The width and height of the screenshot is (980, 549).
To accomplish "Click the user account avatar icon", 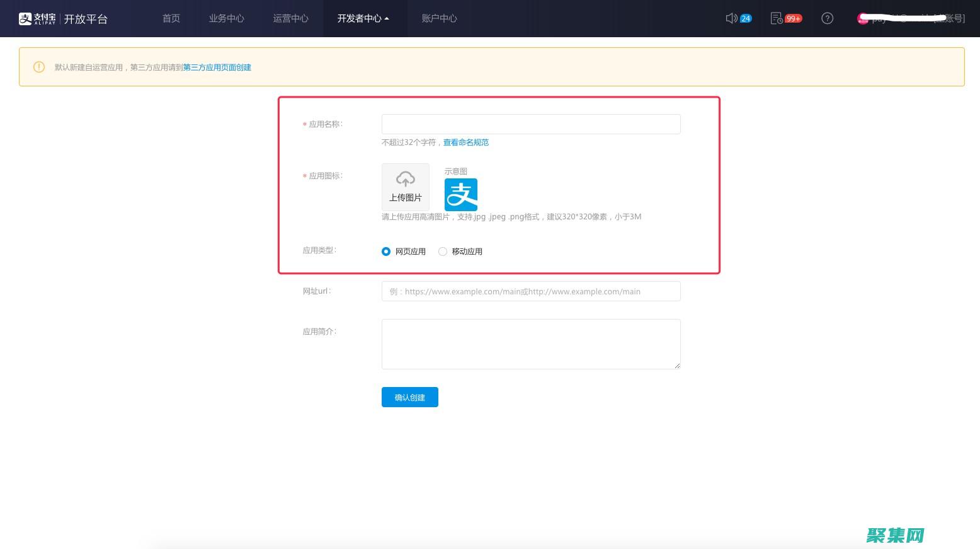I will click(x=862, y=19).
